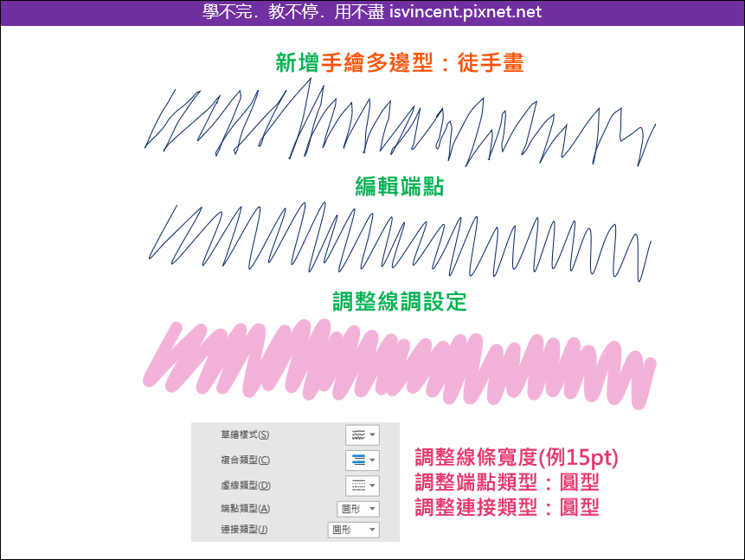Click the 編輯端點 heading
The image size is (745, 560).
[400, 186]
